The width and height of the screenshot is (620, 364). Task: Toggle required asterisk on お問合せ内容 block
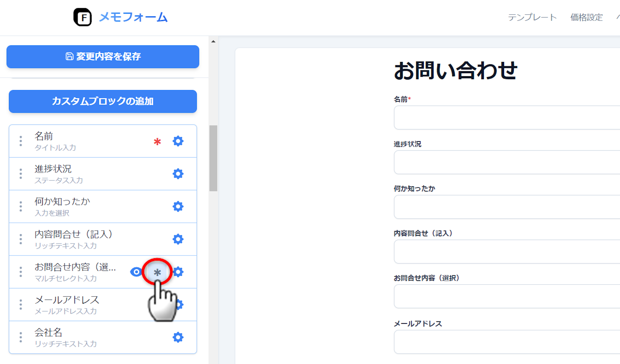tap(157, 272)
